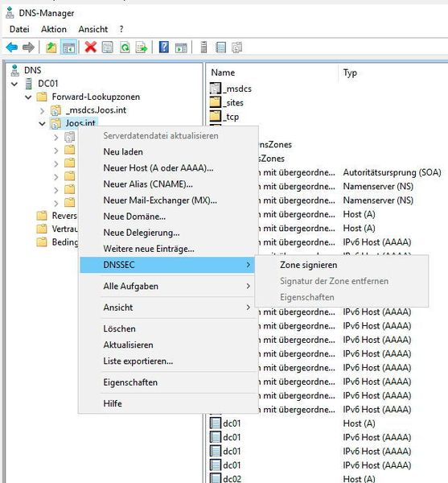Click the server tower toolbar icon
Viewport: 448px width, 483px height.
[x=203, y=47]
